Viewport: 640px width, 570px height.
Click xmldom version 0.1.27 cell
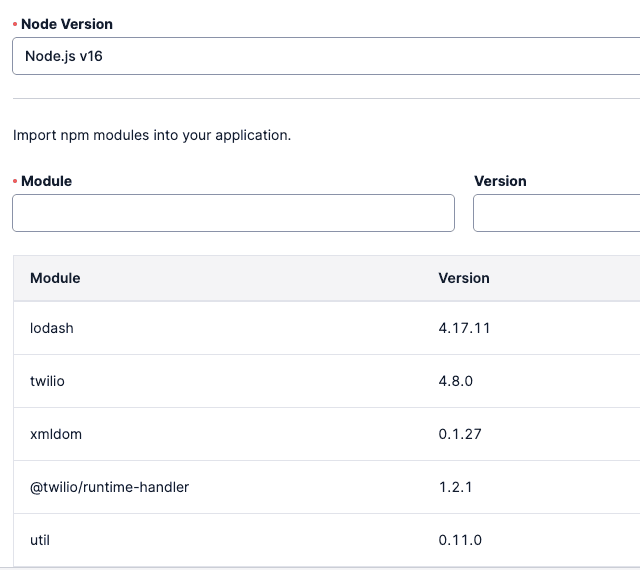pyautogui.click(x=460, y=434)
